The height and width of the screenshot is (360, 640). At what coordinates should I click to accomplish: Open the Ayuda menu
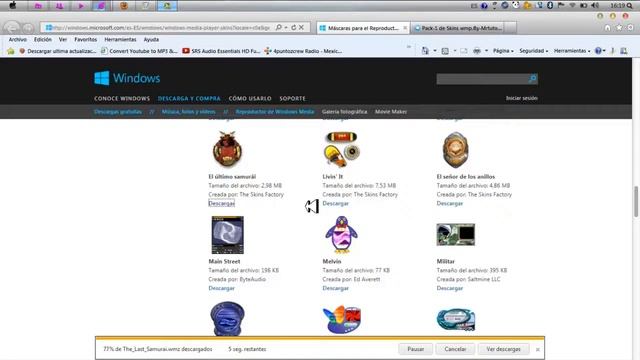(151, 40)
